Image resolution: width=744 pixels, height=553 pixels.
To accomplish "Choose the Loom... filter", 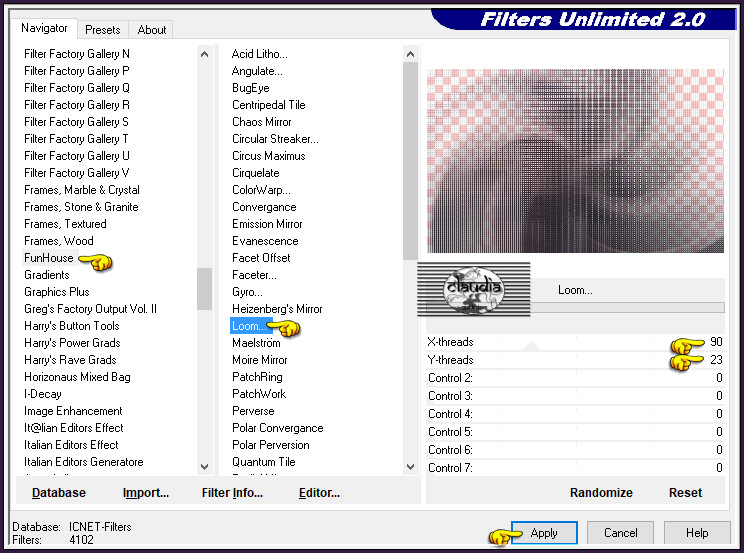I will point(249,326).
